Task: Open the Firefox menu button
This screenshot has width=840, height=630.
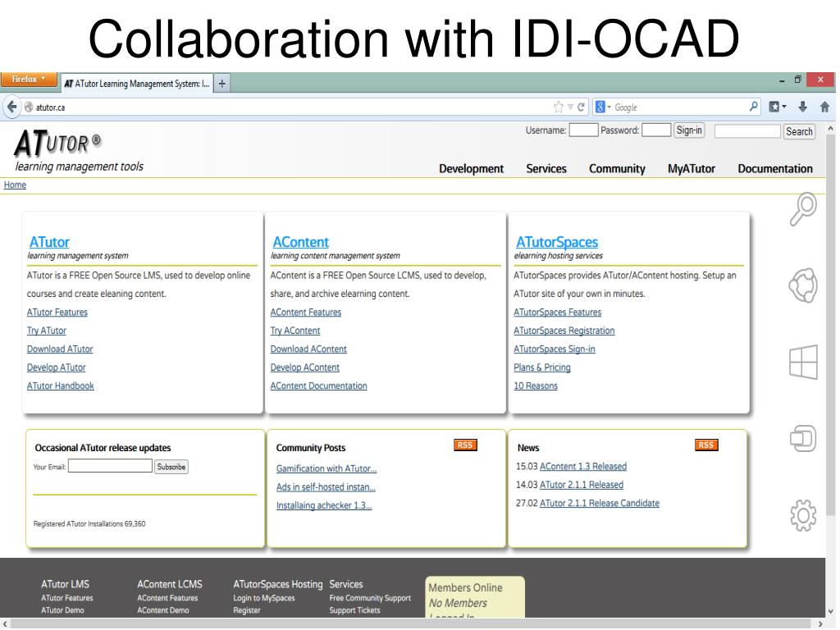Action: tap(29, 80)
